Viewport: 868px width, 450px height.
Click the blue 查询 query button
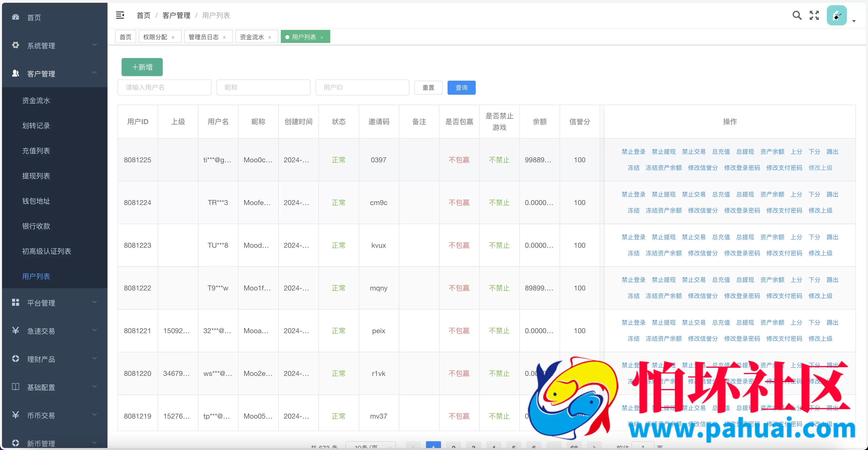[462, 87]
